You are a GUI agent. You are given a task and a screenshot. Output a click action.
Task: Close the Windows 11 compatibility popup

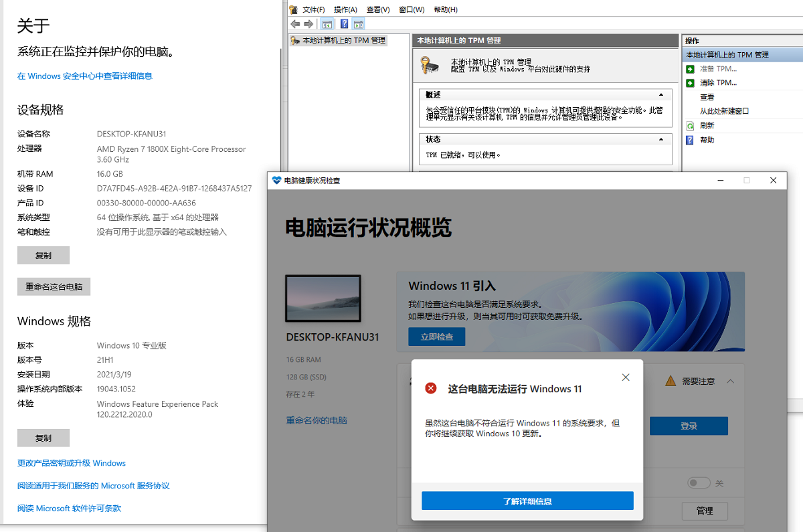[x=626, y=377]
